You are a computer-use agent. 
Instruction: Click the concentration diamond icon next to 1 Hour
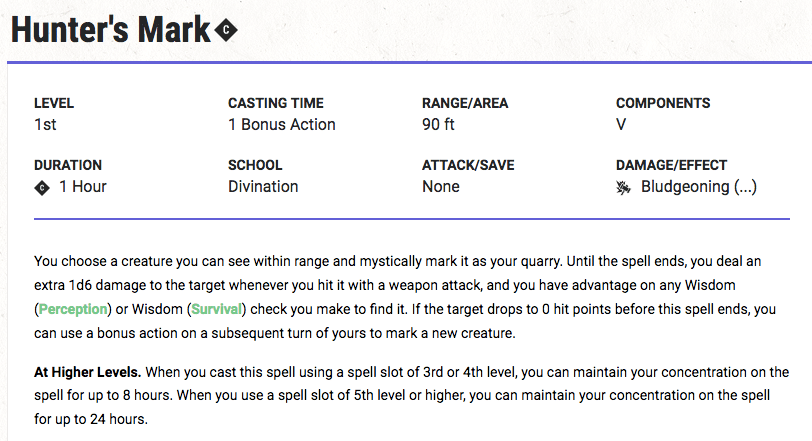[42, 188]
